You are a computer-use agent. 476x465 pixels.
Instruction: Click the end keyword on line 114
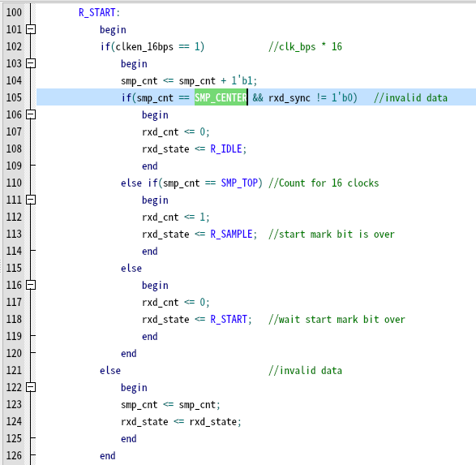150,252
